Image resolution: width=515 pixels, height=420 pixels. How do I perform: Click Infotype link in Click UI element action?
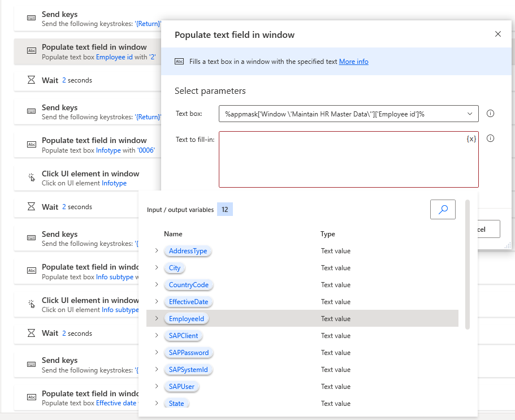[x=114, y=183]
